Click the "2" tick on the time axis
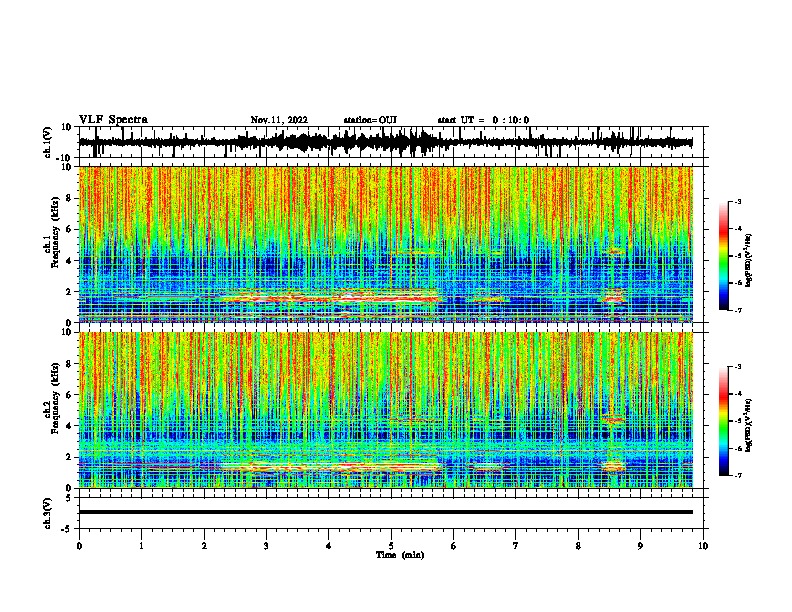The image size is (792, 612). tap(204, 546)
